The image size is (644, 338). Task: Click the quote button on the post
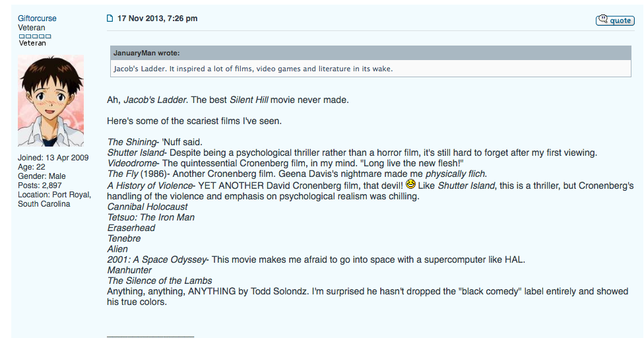tap(615, 20)
